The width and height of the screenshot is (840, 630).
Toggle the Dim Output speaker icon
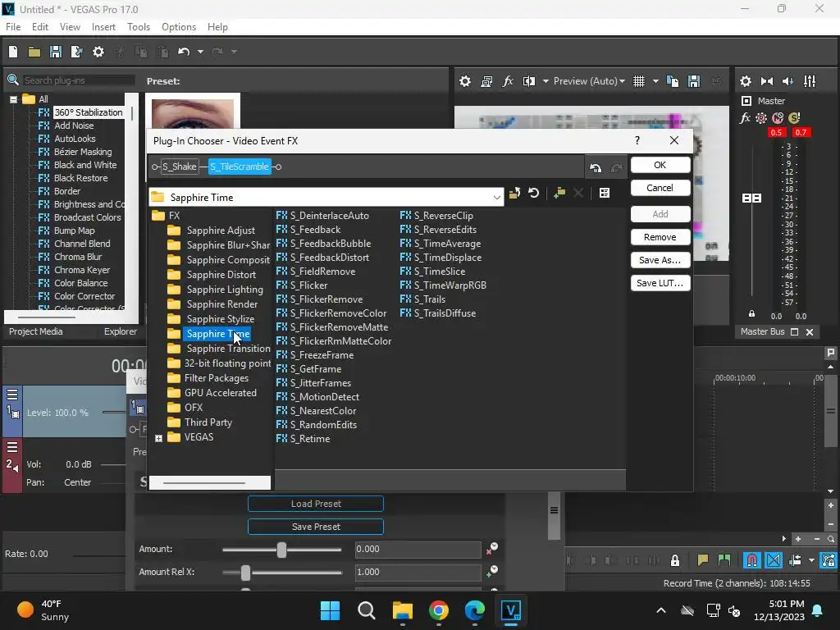pyautogui.click(x=787, y=81)
